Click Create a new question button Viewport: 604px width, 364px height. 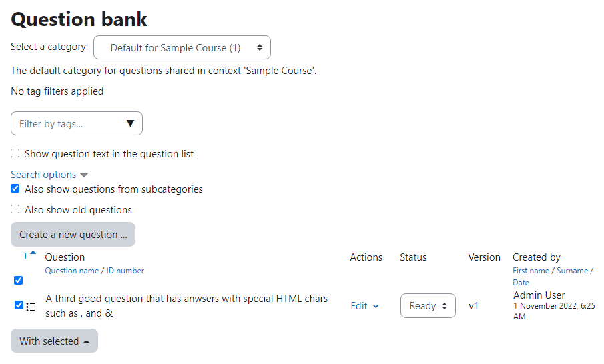point(73,234)
